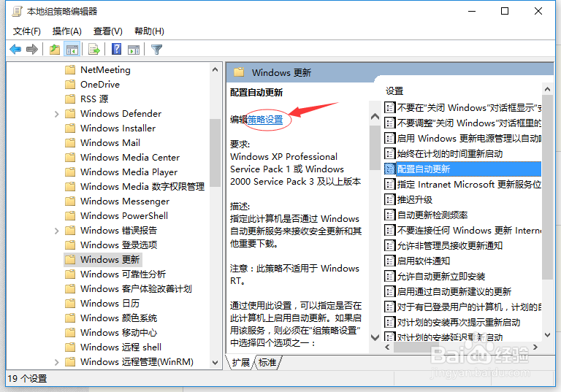Select the Windows Messenger tree item
The width and height of the screenshot is (561, 392).
click(125, 201)
